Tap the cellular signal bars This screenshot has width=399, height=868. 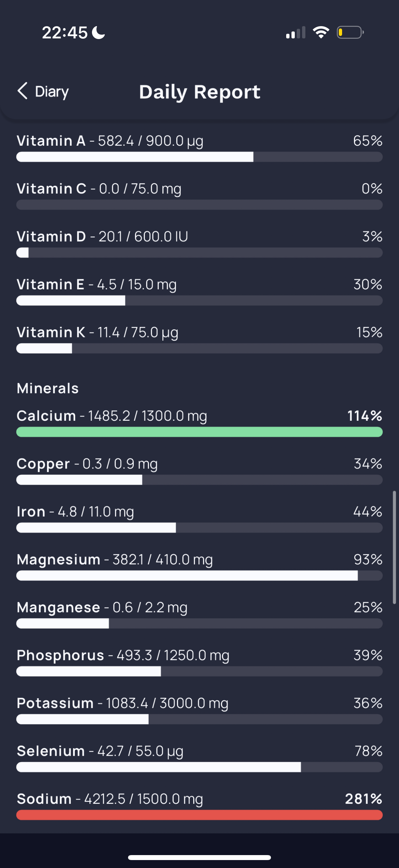tap(296, 33)
